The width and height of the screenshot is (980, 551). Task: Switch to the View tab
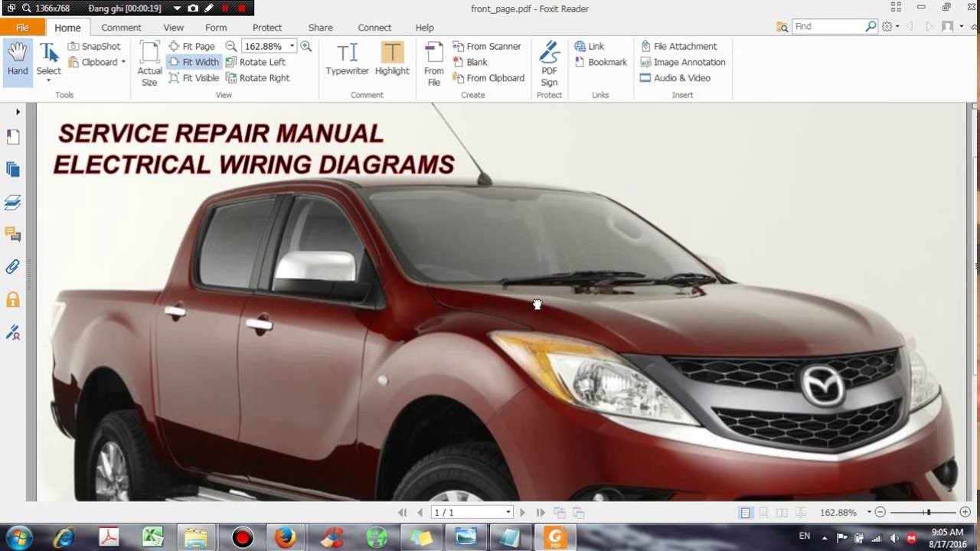[x=173, y=28]
